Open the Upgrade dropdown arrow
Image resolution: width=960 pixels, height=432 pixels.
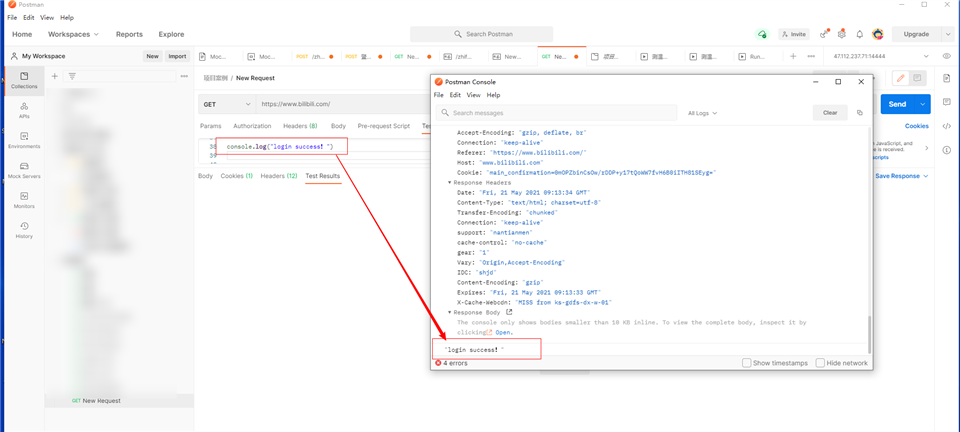pos(947,34)
